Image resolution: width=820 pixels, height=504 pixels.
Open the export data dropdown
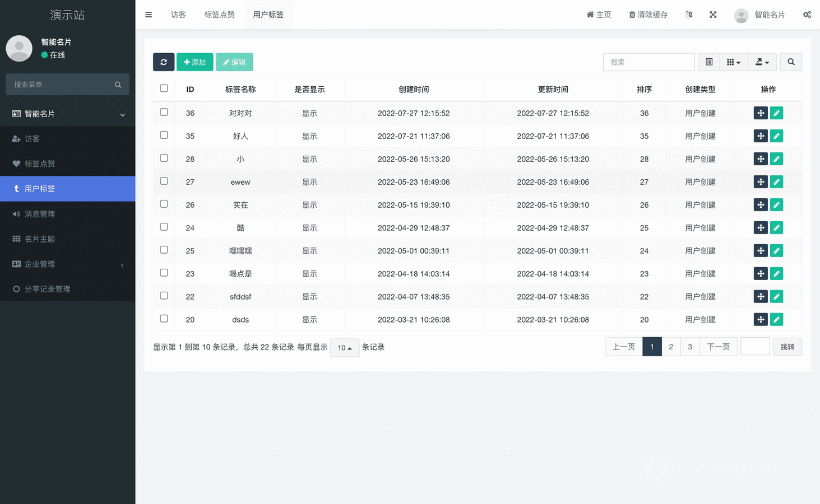pos(762,62)
